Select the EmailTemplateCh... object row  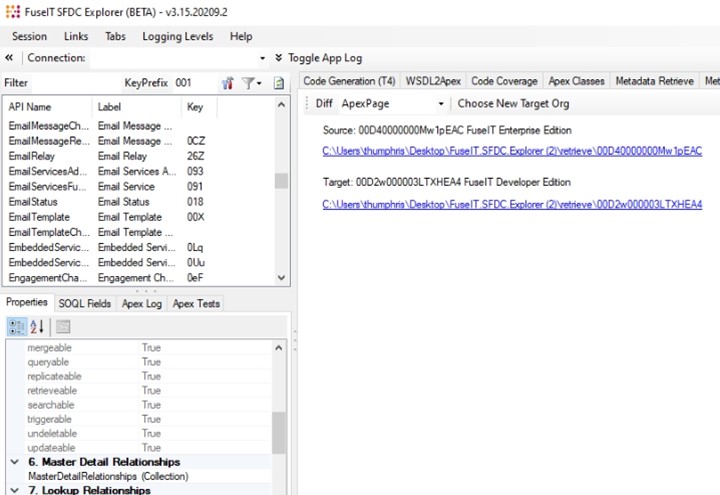click(x=138, y=232)
